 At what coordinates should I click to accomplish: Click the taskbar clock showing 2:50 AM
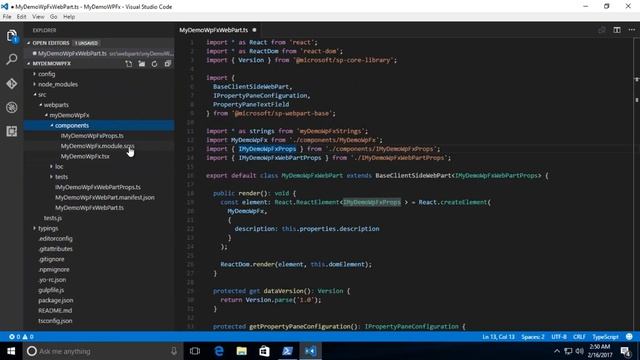[x=600, y=351]
